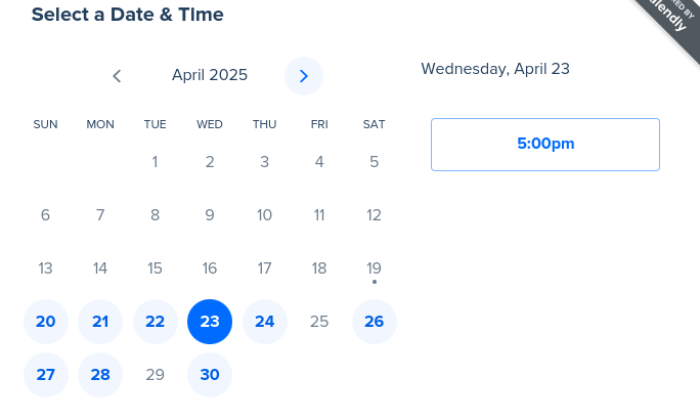The height and width of the screenshot is (400, 700).
Task: Pick April 20 on the calendar
Action: (46, 321)
